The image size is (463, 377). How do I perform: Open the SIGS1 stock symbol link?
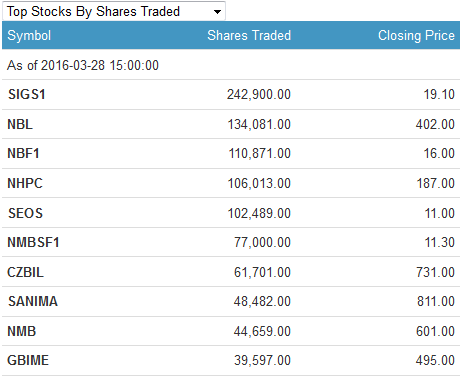coord(27,94)
